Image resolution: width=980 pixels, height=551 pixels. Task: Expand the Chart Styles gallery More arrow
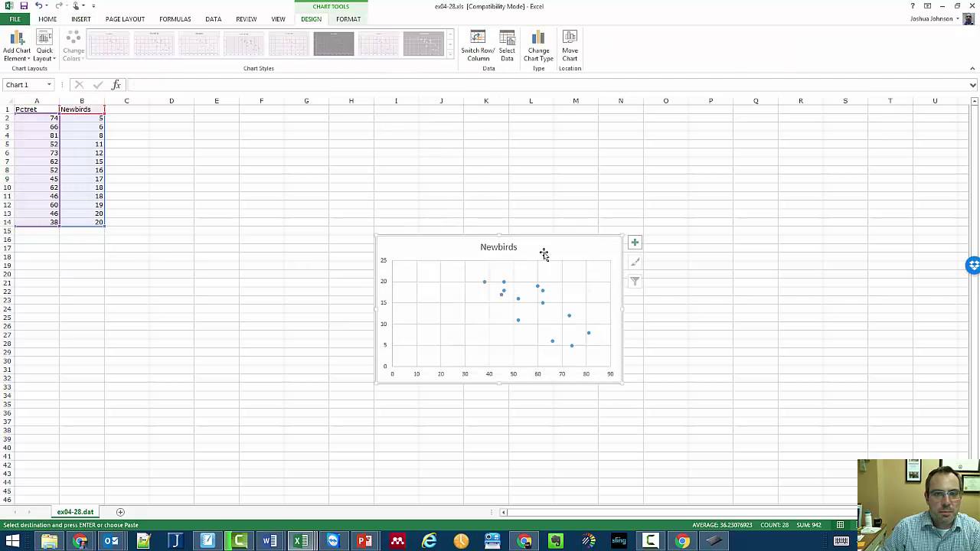coord(450,54)
